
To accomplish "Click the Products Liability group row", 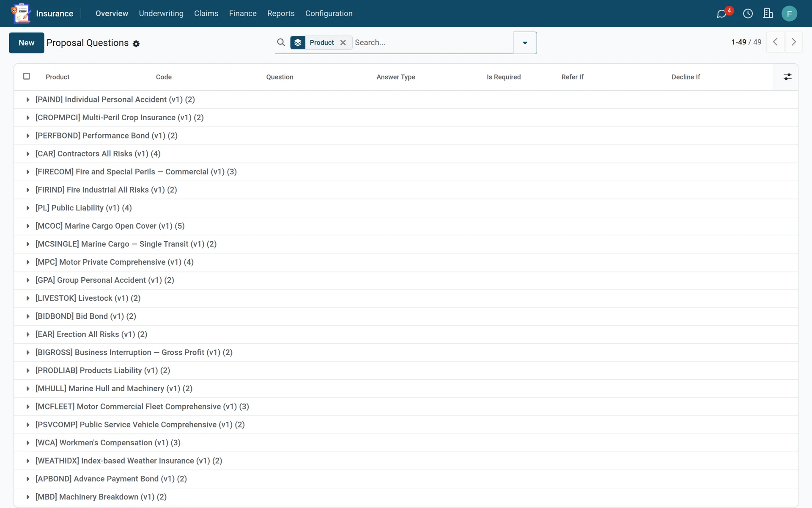I will tap(406, 370).
